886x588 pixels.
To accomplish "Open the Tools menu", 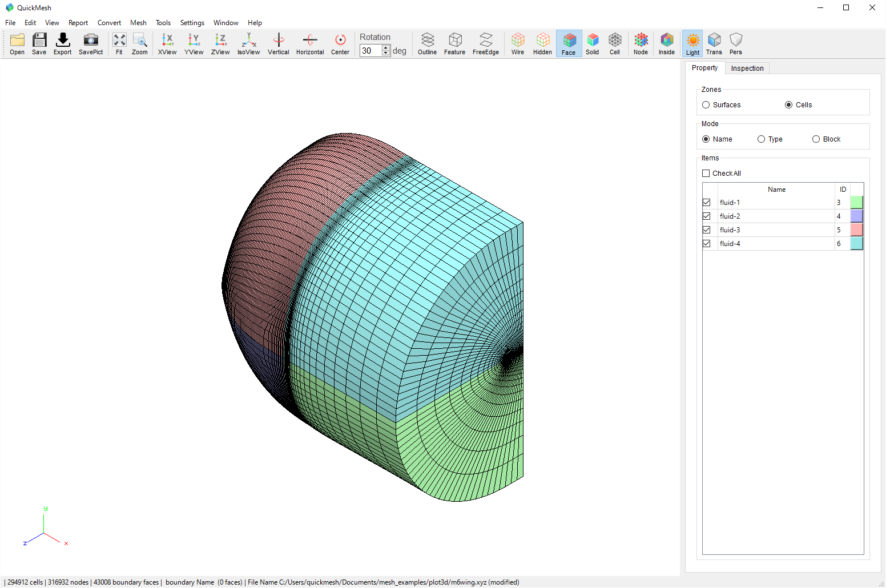I will (163, 23).
